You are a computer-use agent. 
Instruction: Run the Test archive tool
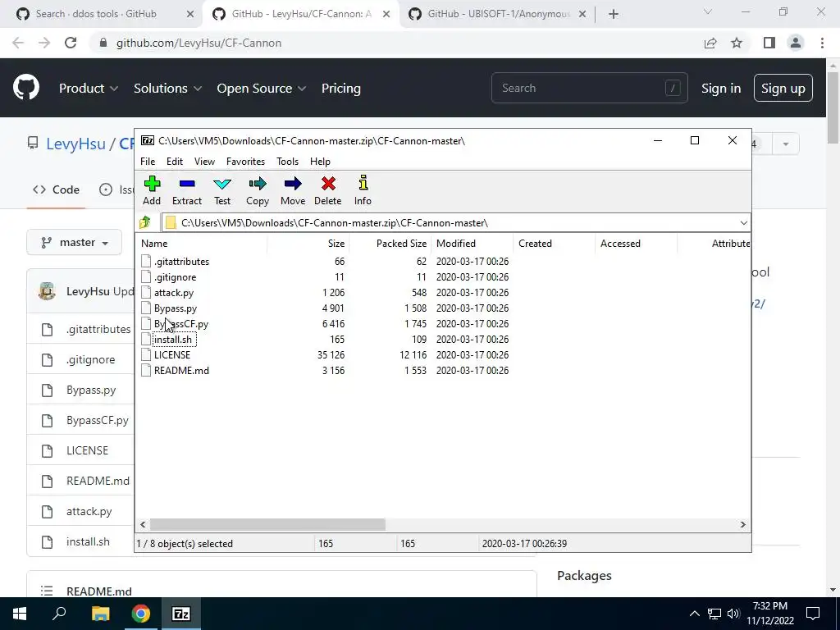click(x=222, y=190)
